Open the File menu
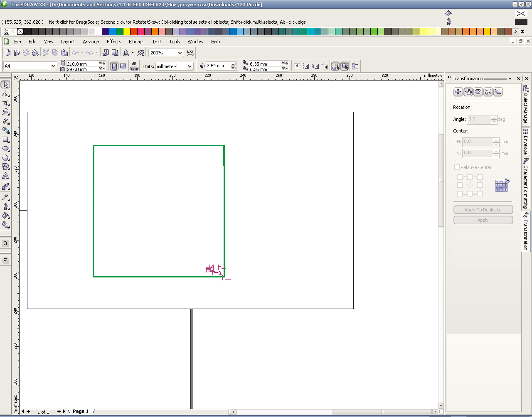This screenshot has width=532, height=417. [x=17, y=42]
